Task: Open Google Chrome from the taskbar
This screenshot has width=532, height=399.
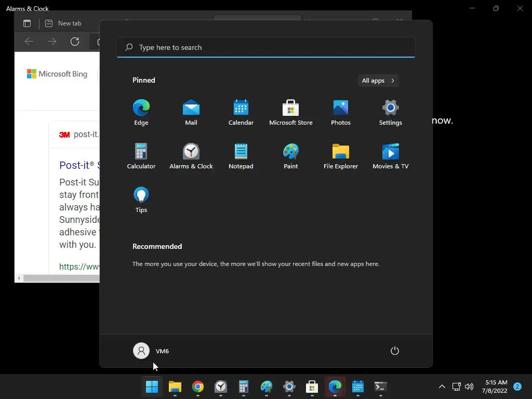Action: (198, 387)
